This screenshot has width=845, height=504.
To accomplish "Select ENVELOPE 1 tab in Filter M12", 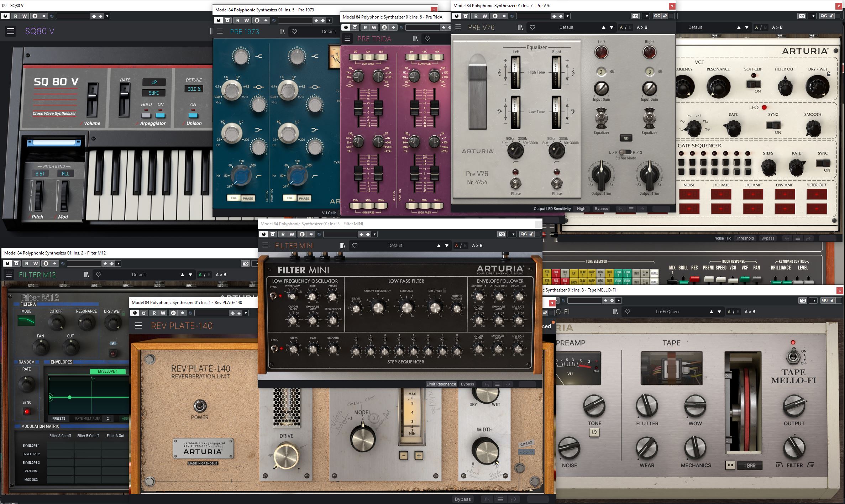I will tap(107, 371).
